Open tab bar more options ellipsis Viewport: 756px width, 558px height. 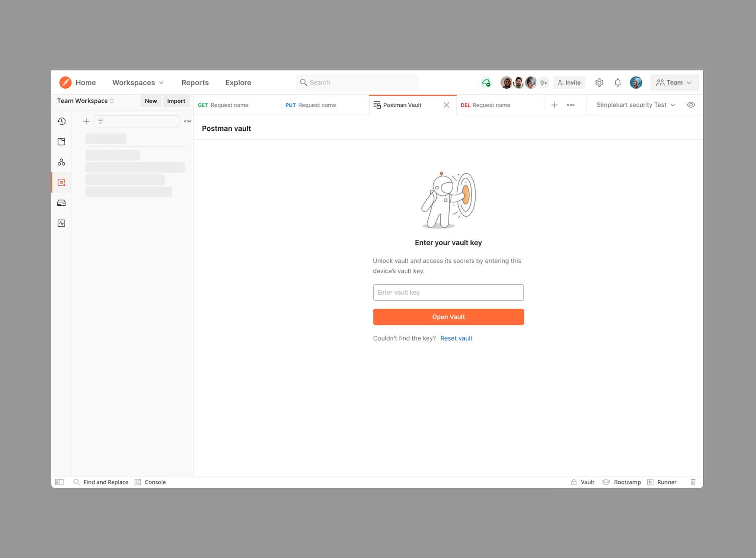(571, 105)
